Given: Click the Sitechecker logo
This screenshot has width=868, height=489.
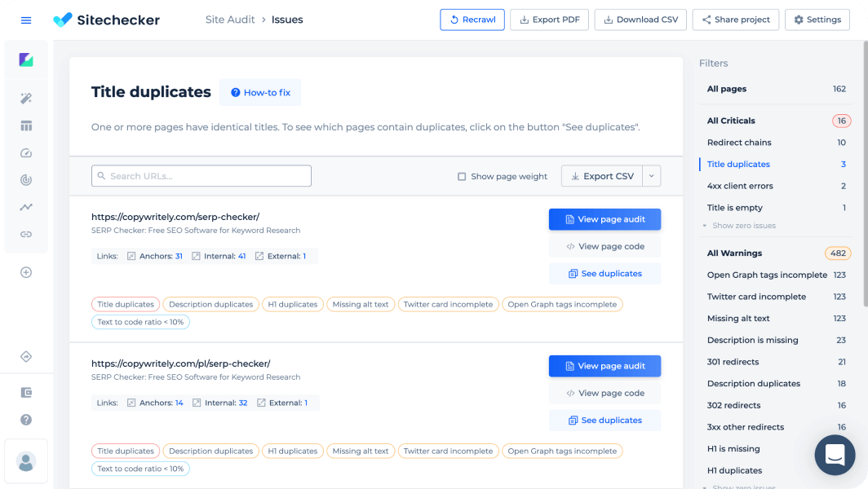Looking at the screenshot, I should (106, 20).
